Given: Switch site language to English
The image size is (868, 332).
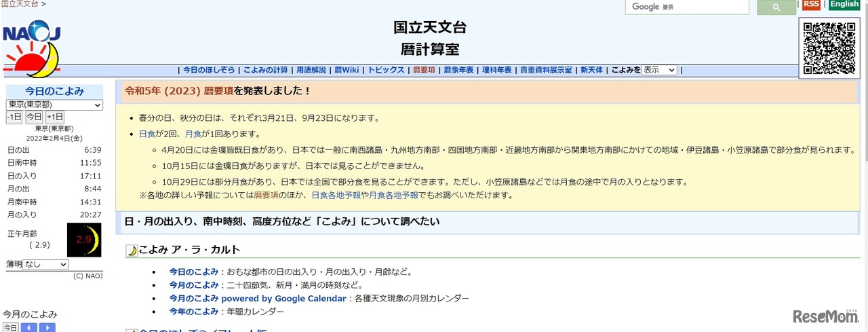Looking at the screenshot, I should (x=844, y=5).
